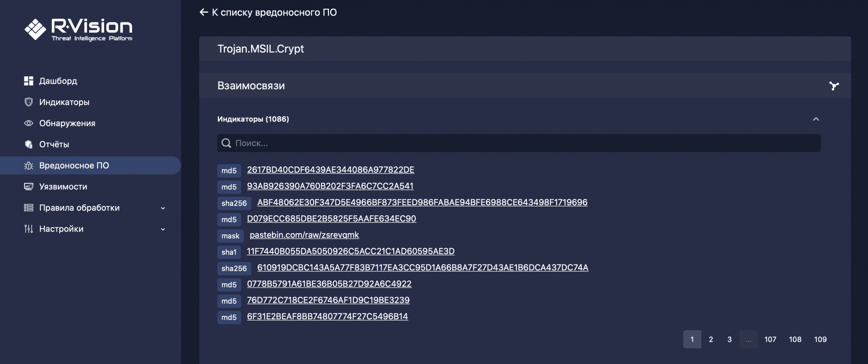Click the shield icon next to Индикаторы

pos(29,102)
